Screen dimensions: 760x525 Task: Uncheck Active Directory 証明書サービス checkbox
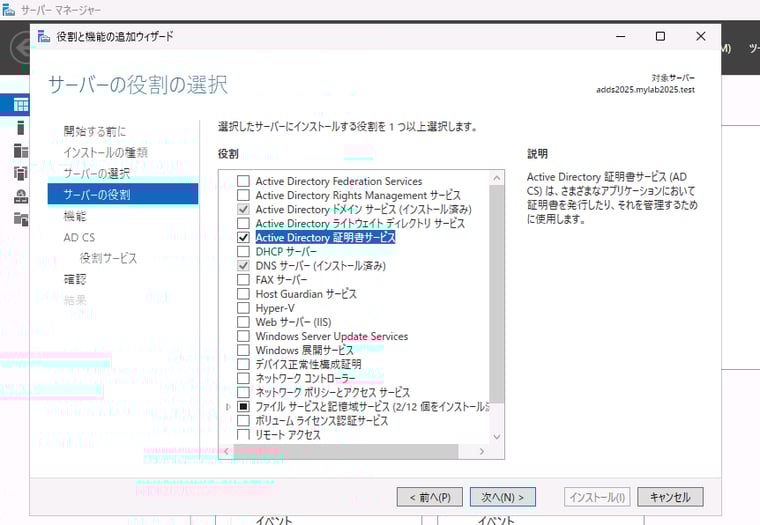(x=243, y=238)
